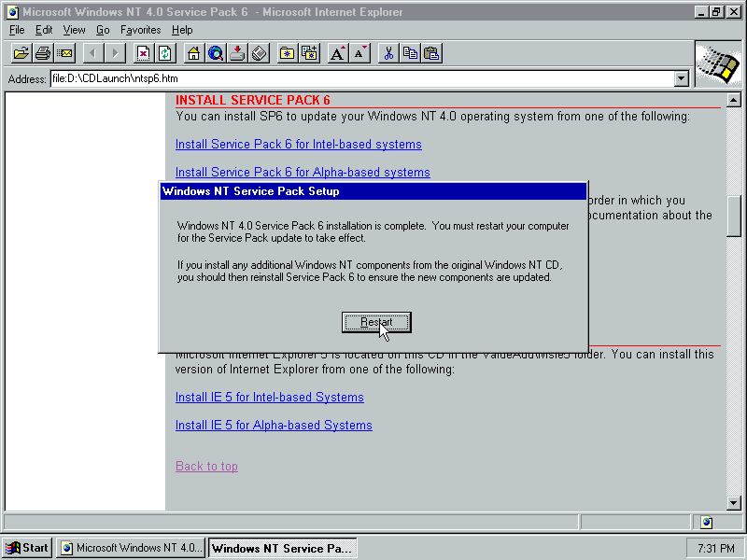Viewport: 747px width, 560px height.
Task: Click the Refresh page toolbar icon
Action: point(165,53)
